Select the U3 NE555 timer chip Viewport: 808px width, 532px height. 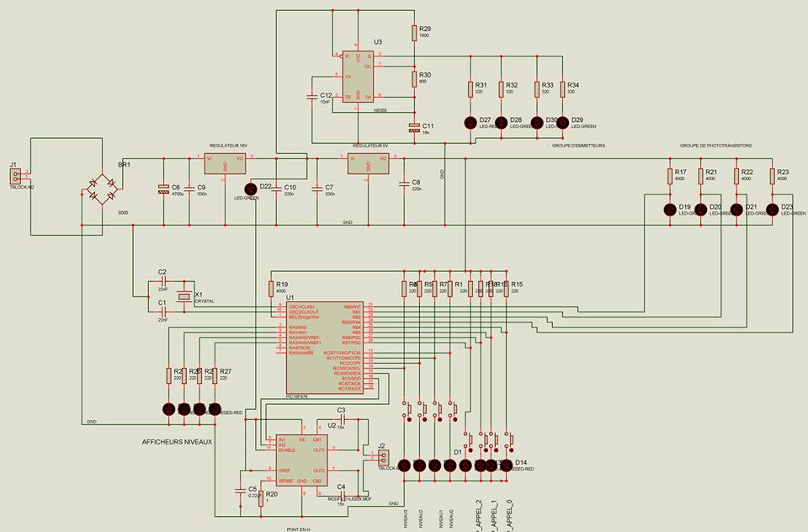[358, 77]
